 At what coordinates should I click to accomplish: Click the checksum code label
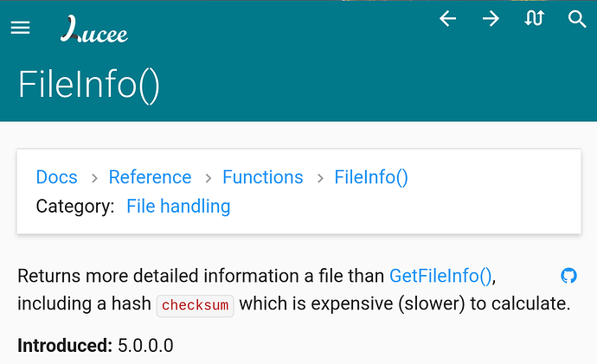pyautogui.click(x=195, y=305)
